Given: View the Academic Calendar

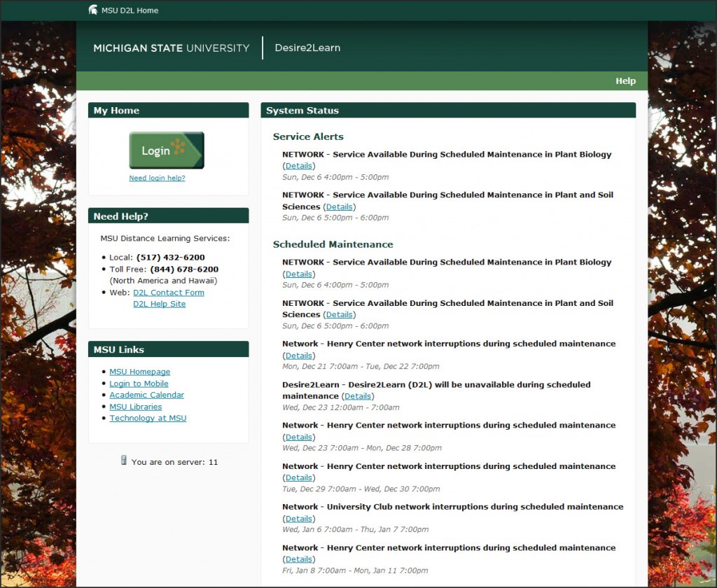Looking at the screenshot, I should pos(146,395).
